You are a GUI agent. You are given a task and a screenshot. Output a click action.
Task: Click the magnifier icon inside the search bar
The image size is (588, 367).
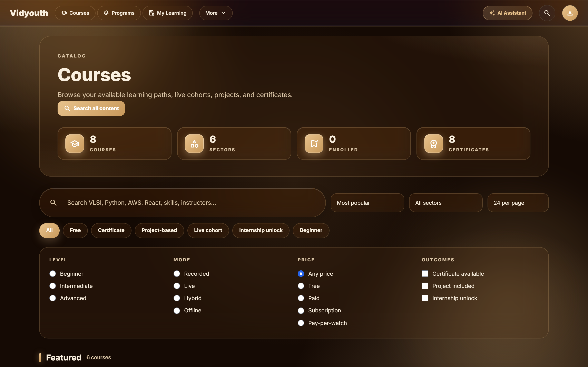(53, 203)
